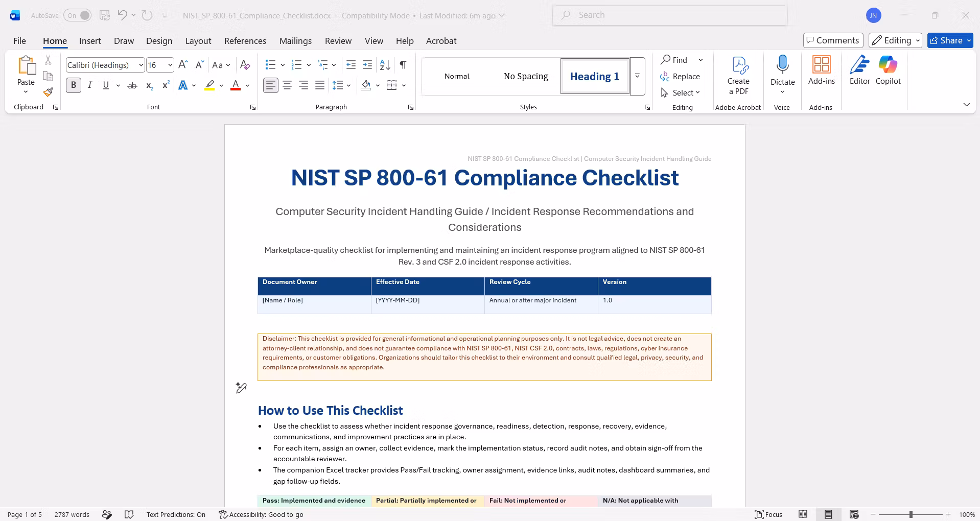This screenshot has width=980, height=521.
Task: Activate the Format Painter brush
Action: point(48,92)
